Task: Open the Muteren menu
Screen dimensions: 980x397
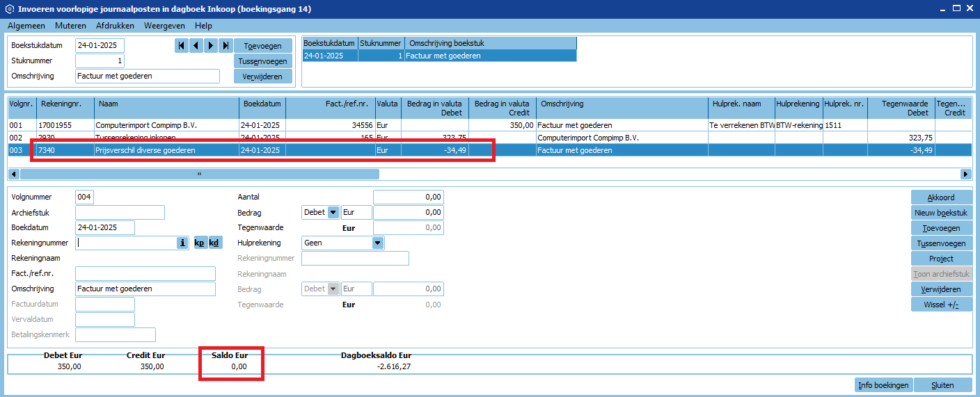Action: point(70,26)
